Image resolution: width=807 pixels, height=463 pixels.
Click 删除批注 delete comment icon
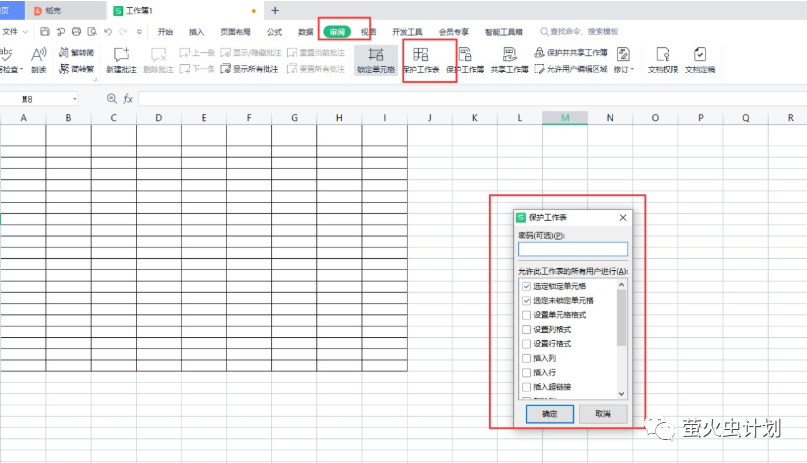tap(159, 60)
